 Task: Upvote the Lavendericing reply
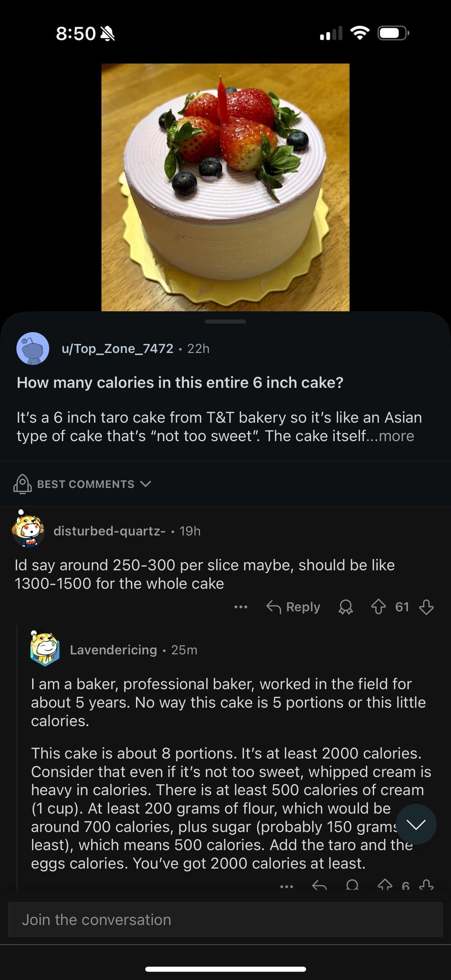[385, 885]
